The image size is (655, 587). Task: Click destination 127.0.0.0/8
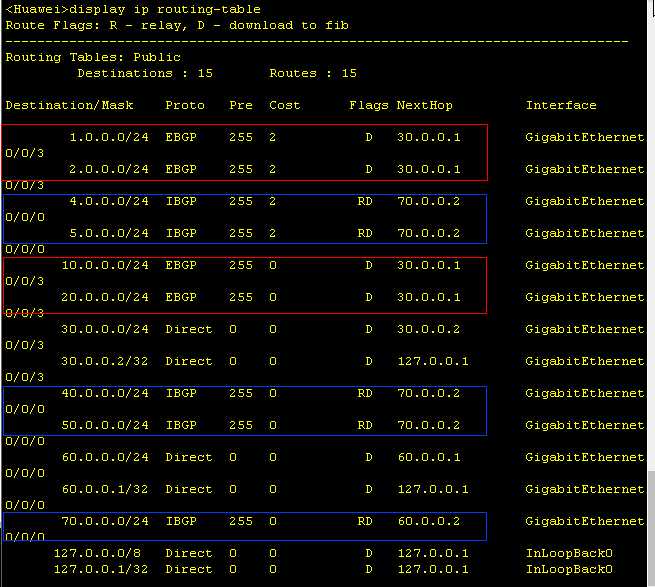(x=97, y=553)
